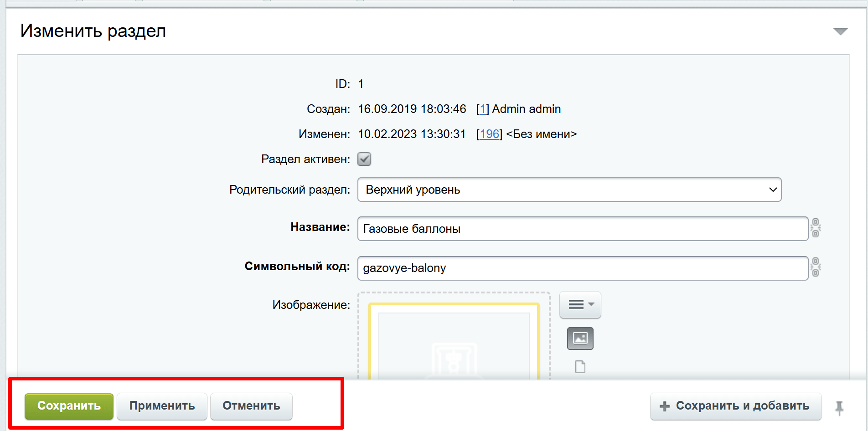Collapse the Изменить раздел panel arrow
Viewport: 868px width, 431px height.
[x=840, y=31]
